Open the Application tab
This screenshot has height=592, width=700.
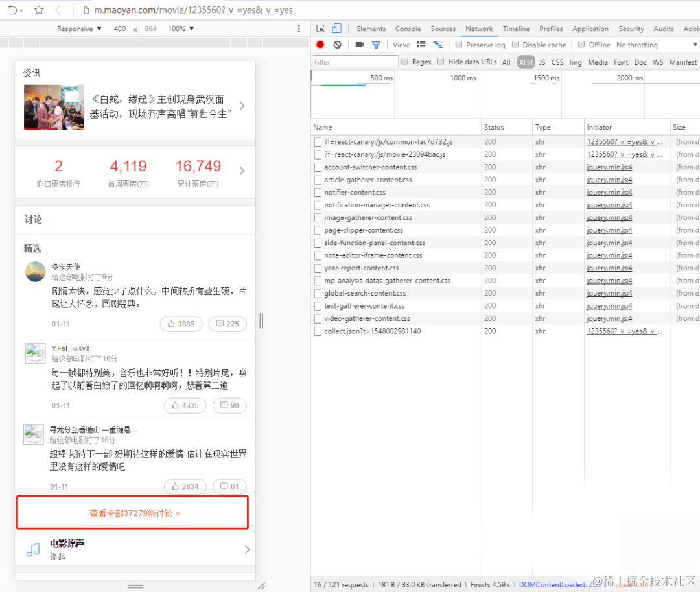coord(590,29)
